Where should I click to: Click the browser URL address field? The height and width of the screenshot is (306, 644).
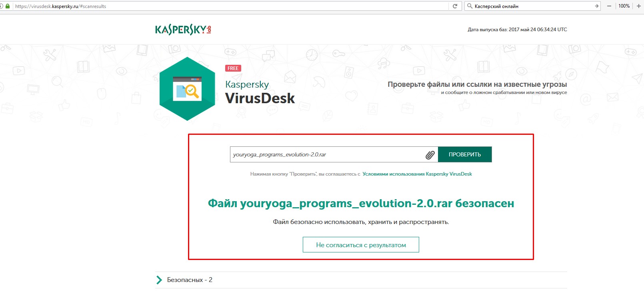pyautogui.click(x=231, y=6)
